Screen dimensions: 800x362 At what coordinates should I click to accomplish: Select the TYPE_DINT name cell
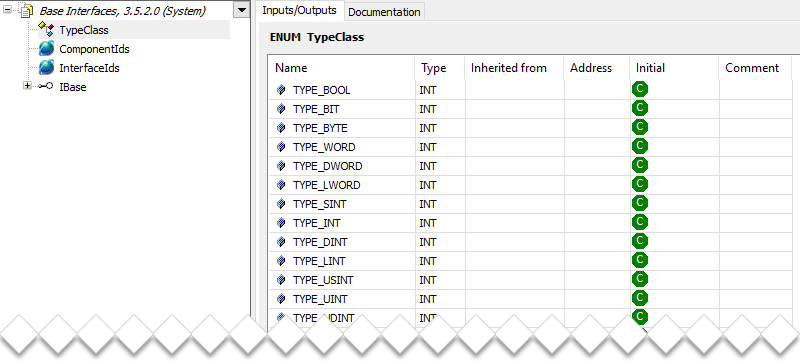click(341, 242)
